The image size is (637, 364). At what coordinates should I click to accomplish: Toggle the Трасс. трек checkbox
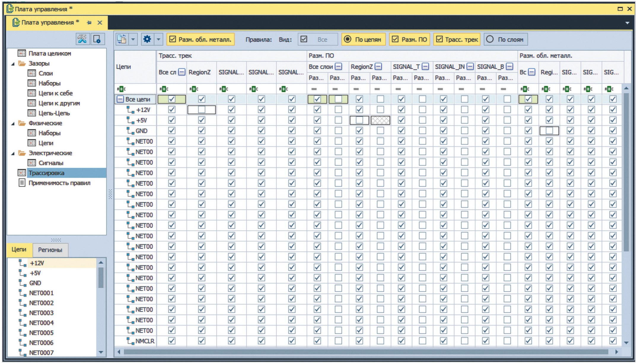439,39
